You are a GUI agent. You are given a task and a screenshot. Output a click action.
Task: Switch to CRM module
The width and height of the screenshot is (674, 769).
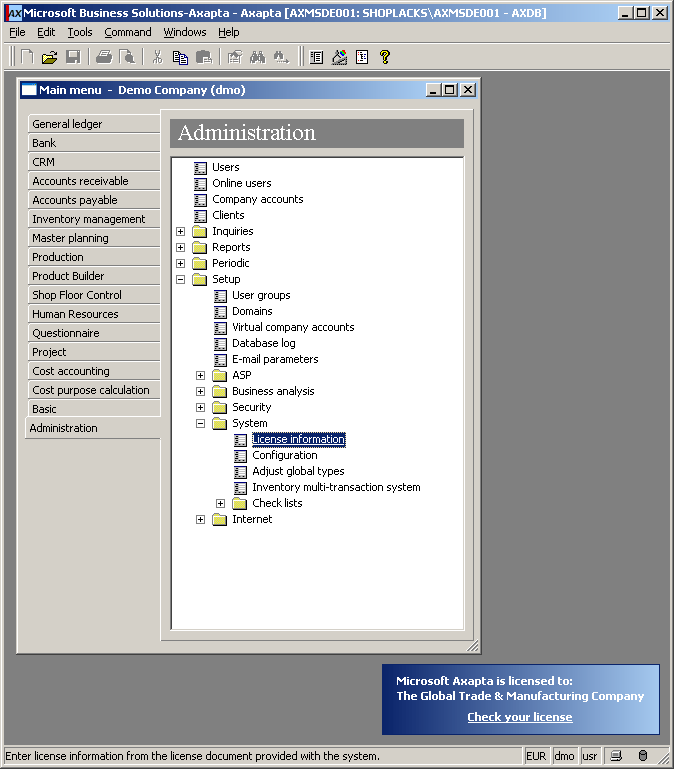pyautogui.click(x=94, y=162)
